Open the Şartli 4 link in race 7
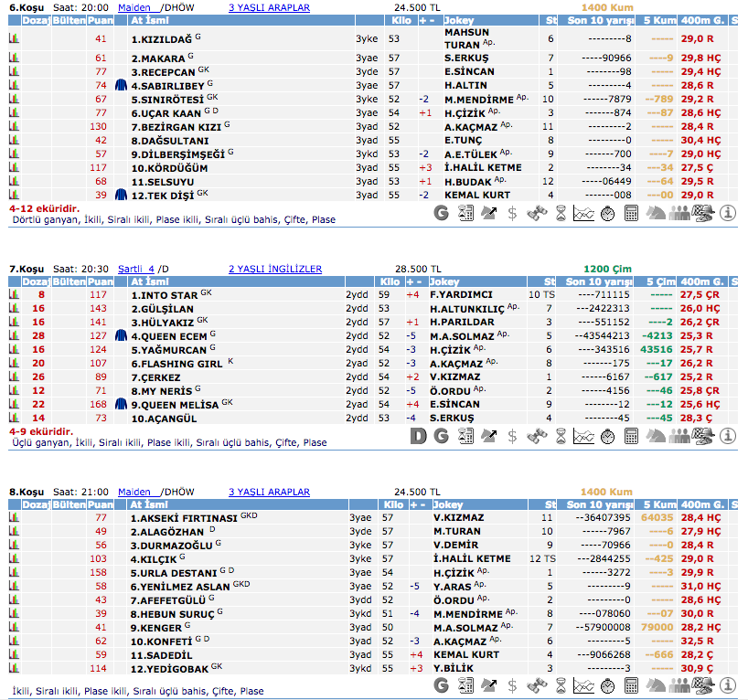The width and height of the screenshot is (748, 700). click(136, 270)
